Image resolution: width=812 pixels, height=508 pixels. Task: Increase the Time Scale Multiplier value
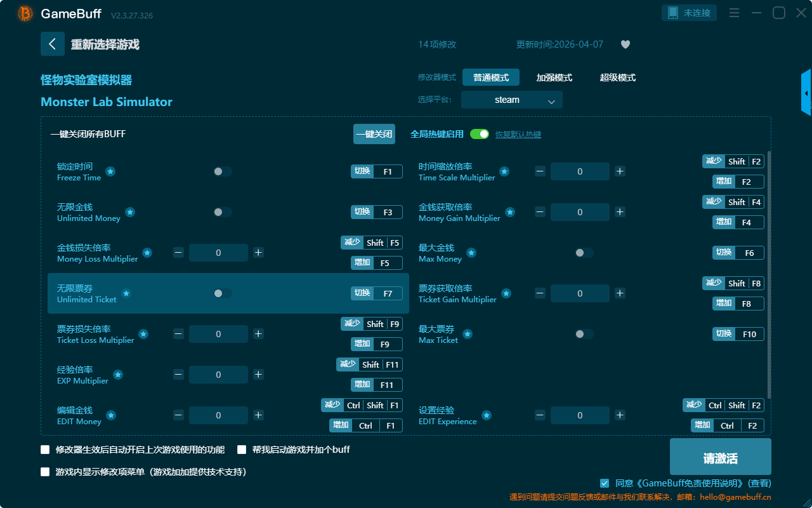click(620, 171)
